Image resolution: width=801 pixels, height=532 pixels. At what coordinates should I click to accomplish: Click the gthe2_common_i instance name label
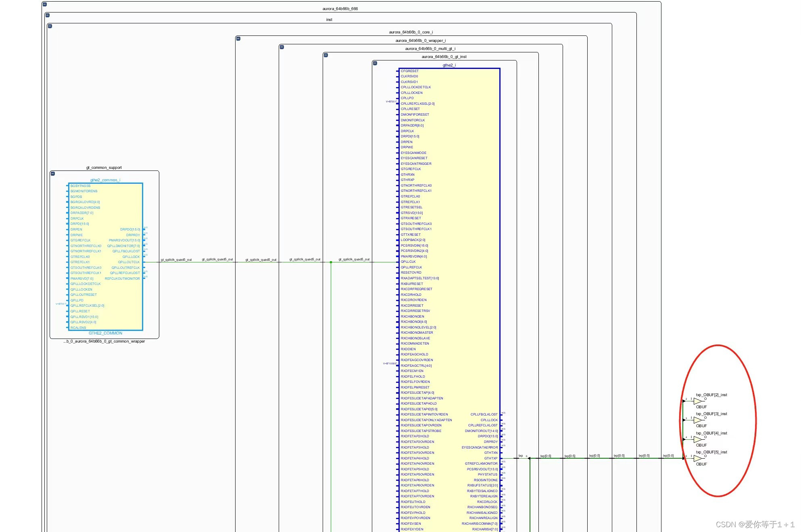105,180
